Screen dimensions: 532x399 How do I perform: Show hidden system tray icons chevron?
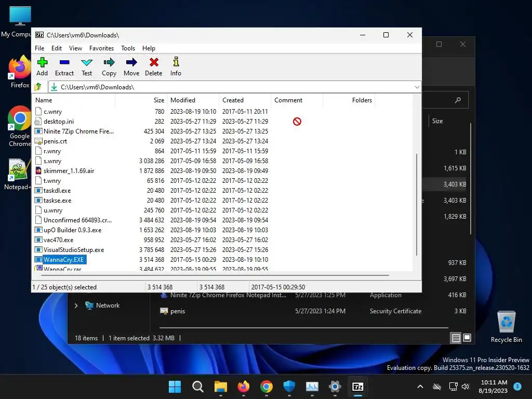point(420,387)
